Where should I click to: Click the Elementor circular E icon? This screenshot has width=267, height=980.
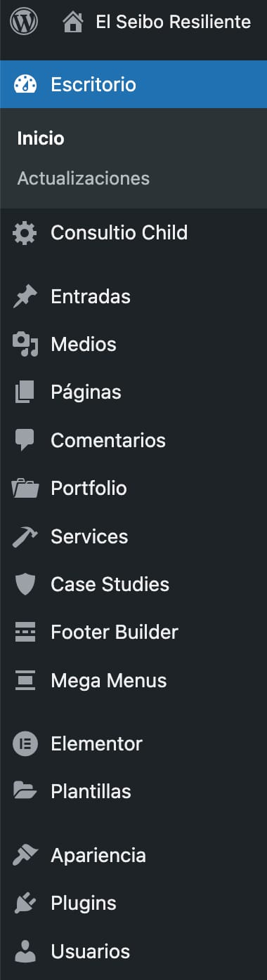[x=25, y=744]
